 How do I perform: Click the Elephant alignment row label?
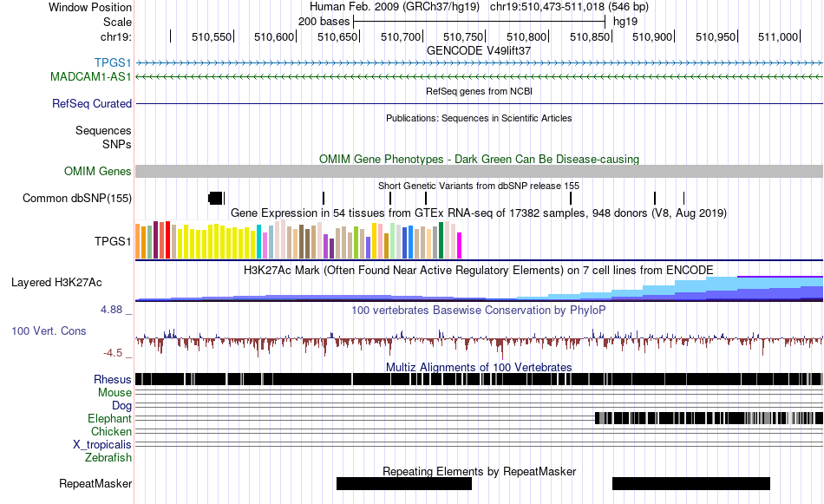click(x=110, y=418)
